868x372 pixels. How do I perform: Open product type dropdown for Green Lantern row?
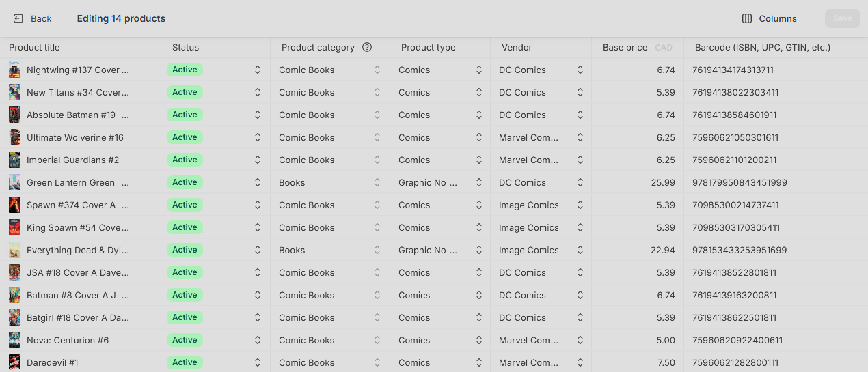pos(479,182)
